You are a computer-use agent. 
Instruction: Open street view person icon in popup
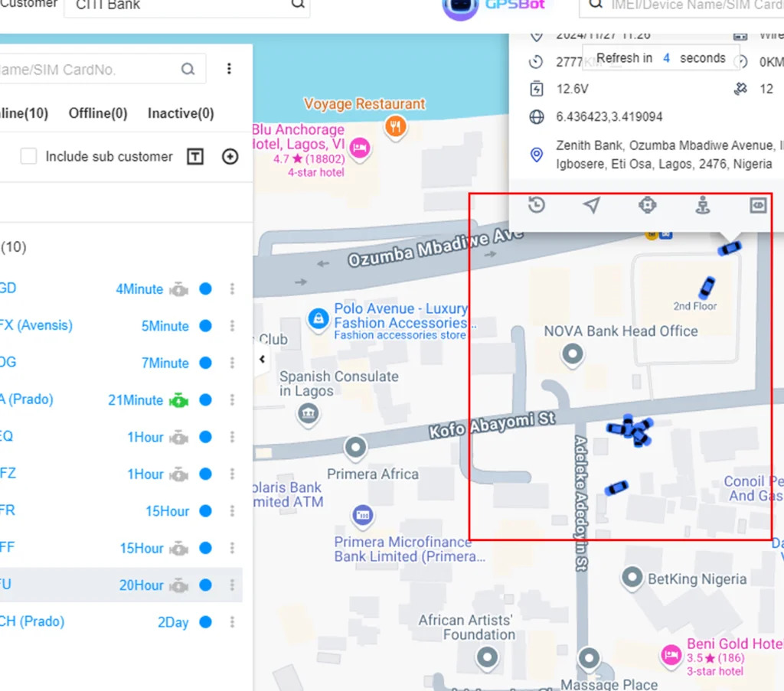703,205
